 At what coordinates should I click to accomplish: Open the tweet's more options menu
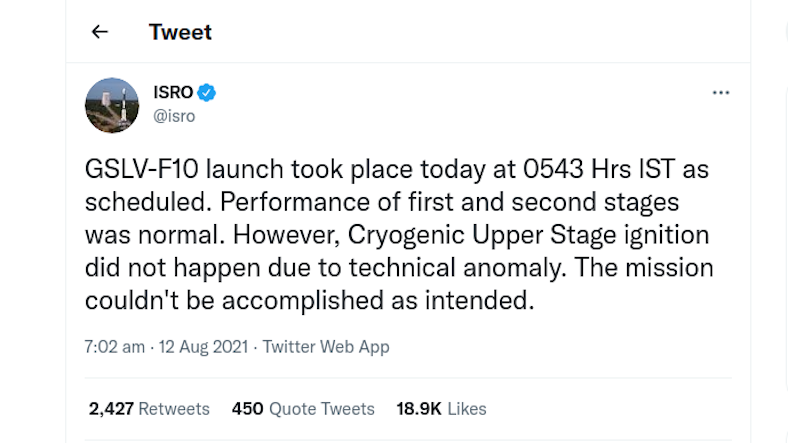[x=720, y=93]
